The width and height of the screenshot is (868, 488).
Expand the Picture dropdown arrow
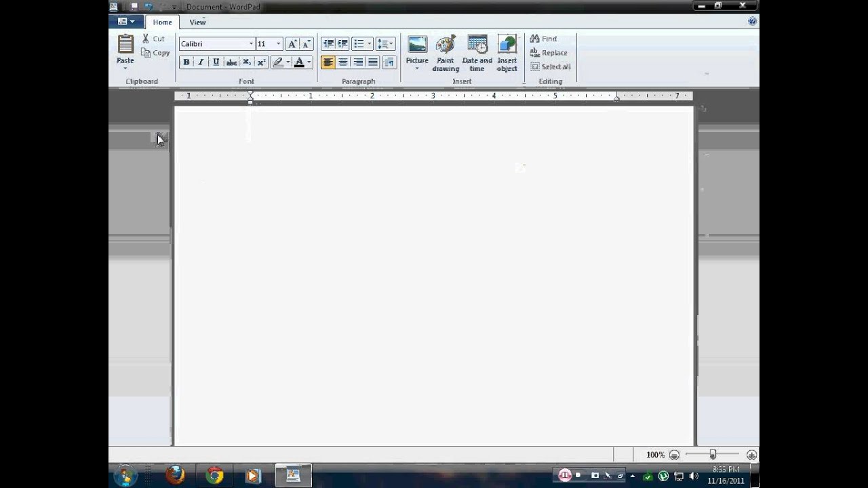[x=417, y=68]
